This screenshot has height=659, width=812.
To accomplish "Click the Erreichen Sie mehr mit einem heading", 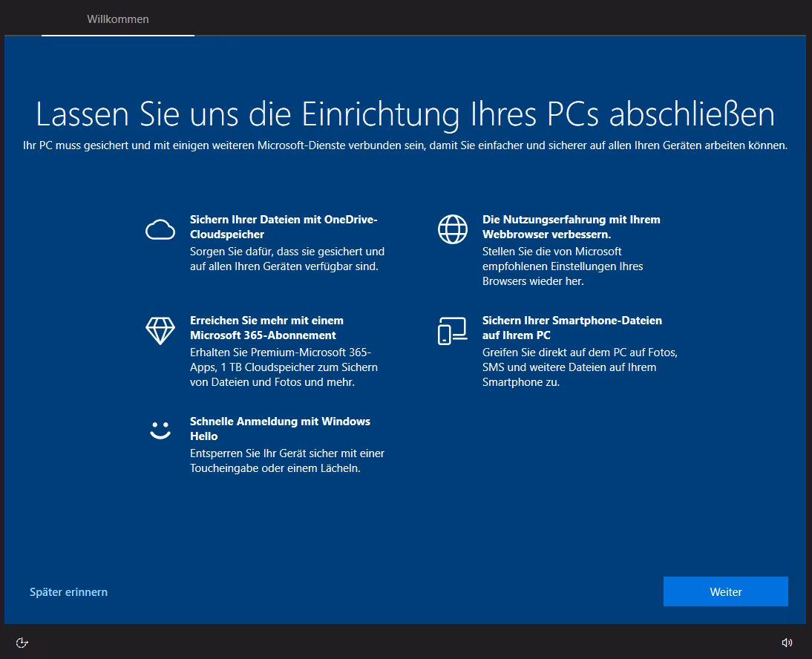I will (266, 328).
